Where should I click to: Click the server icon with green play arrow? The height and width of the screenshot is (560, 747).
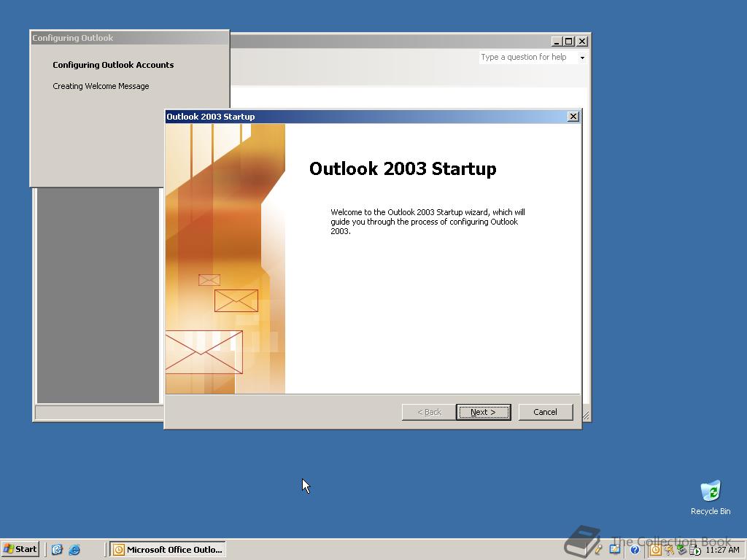pyautogui.click(x=694, y=551)
